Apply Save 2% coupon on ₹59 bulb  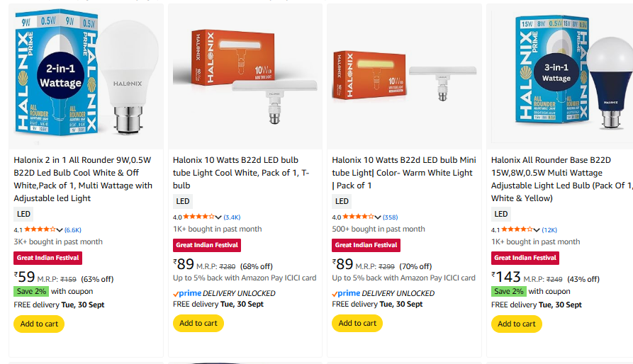(x=31, y=291)
